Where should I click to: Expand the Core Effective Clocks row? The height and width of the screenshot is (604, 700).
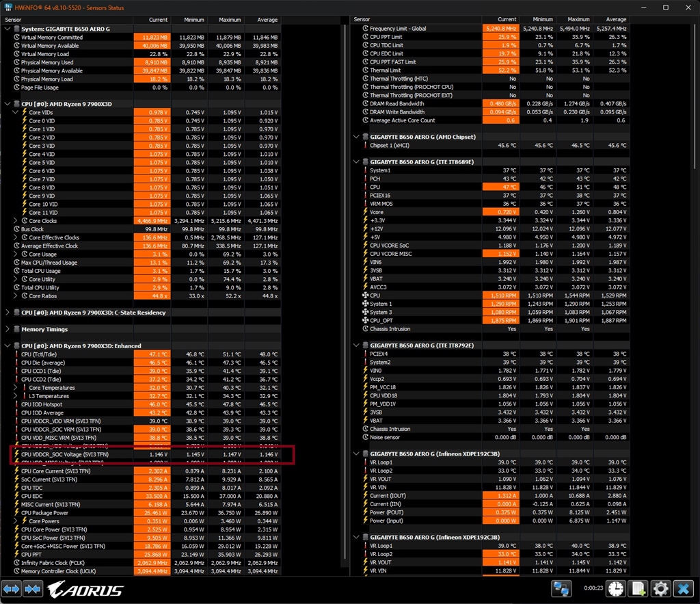pos(15,237)
